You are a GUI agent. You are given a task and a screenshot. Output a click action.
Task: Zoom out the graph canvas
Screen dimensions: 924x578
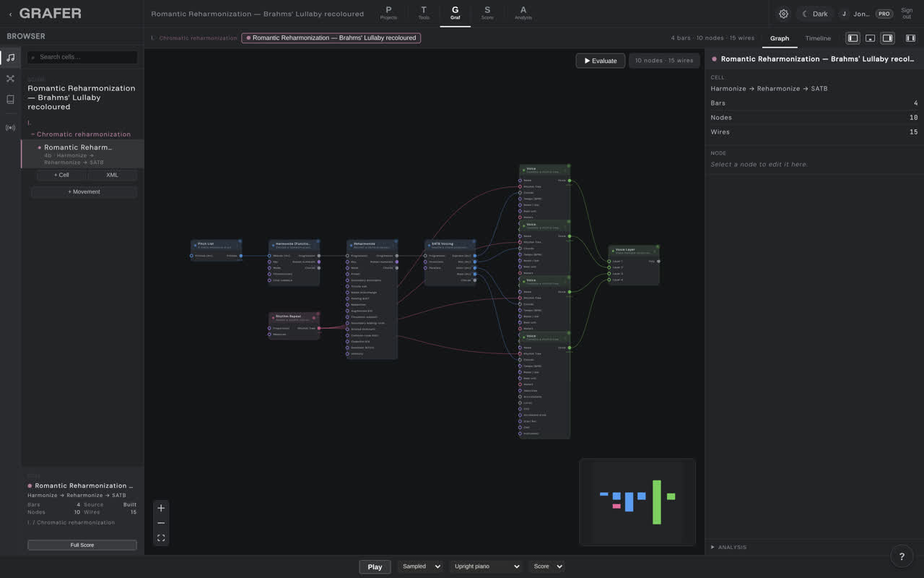click(161, 523)
